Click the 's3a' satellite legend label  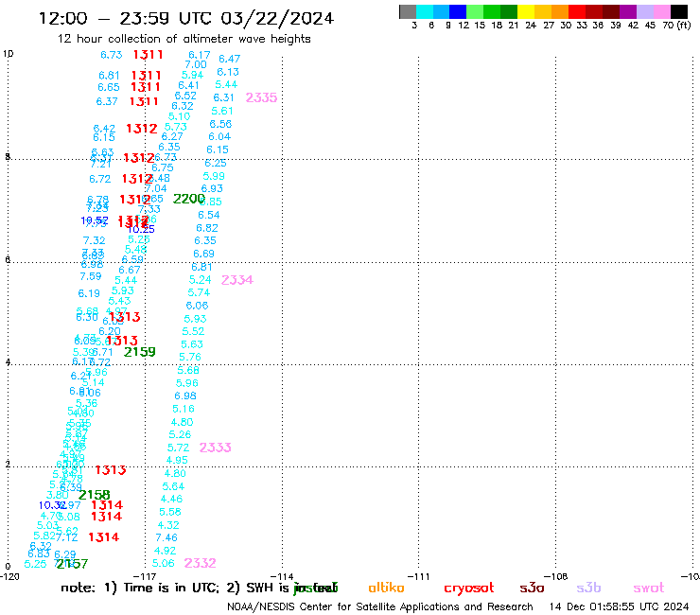point(532,588)
